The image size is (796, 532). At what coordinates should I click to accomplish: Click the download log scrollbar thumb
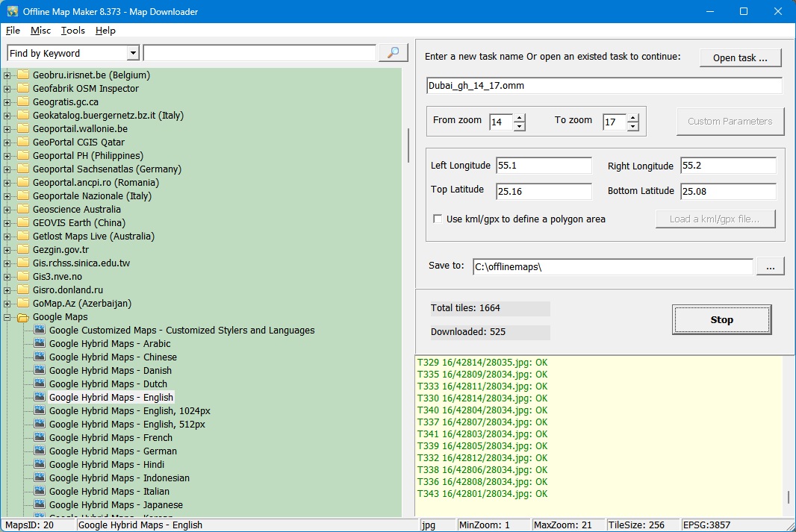coord(789,497)
